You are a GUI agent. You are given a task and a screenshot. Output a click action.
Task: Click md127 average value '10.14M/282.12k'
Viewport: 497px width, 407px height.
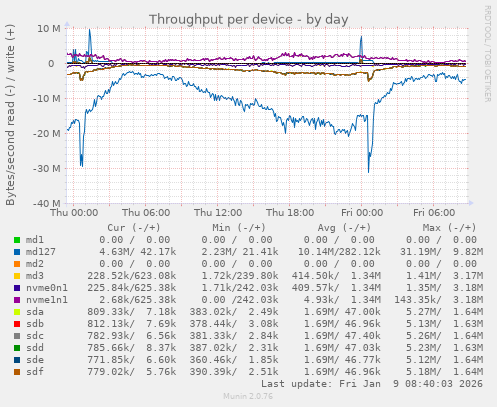(339, 252)
